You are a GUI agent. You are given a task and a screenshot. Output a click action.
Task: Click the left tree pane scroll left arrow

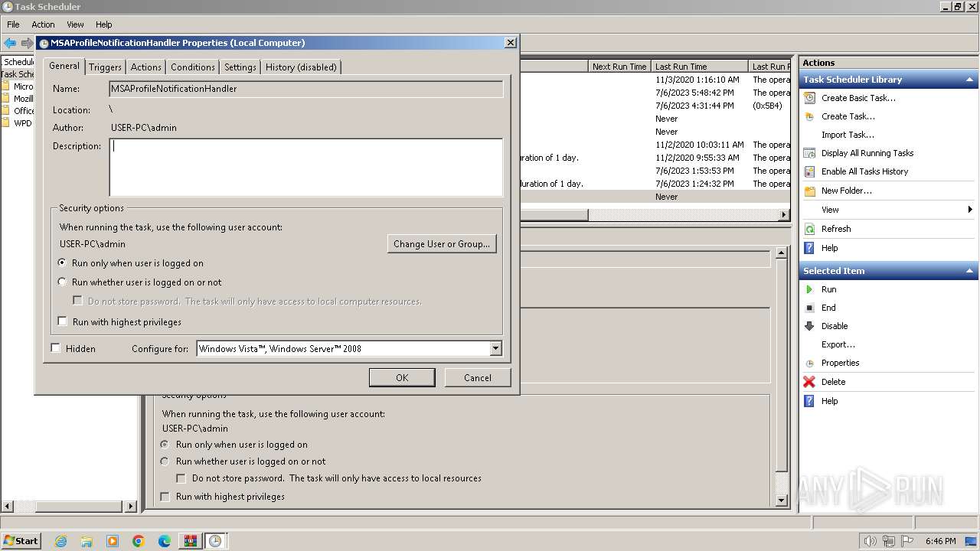pyautogui.click(x=7, y=506)
